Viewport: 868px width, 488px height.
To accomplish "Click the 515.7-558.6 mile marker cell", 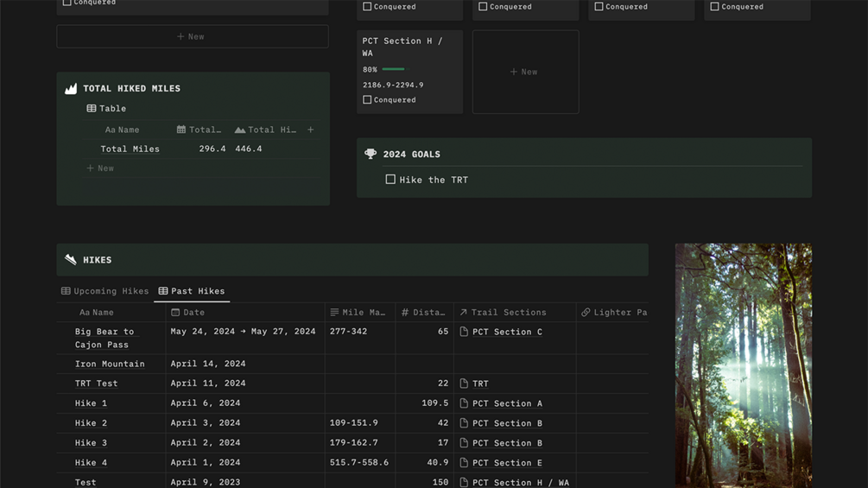I will click(x=359, y=462).
